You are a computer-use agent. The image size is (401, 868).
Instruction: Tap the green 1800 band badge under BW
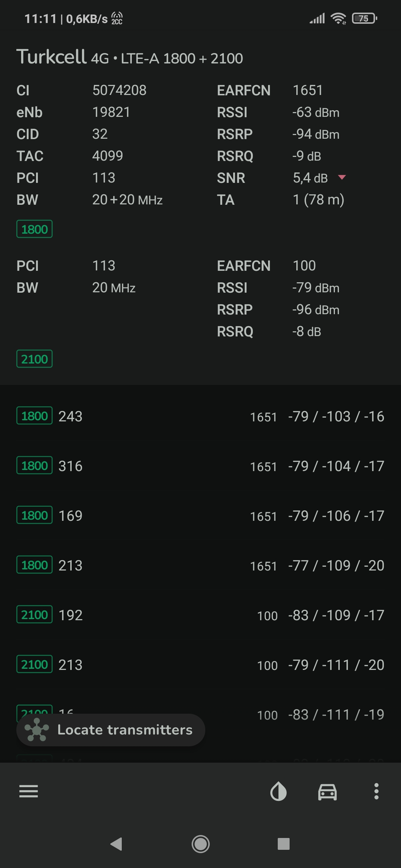click(x=35, y=229)
